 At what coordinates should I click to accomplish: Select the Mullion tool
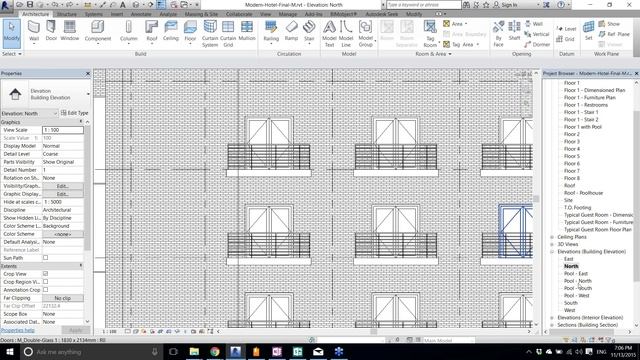pos(247,31)
